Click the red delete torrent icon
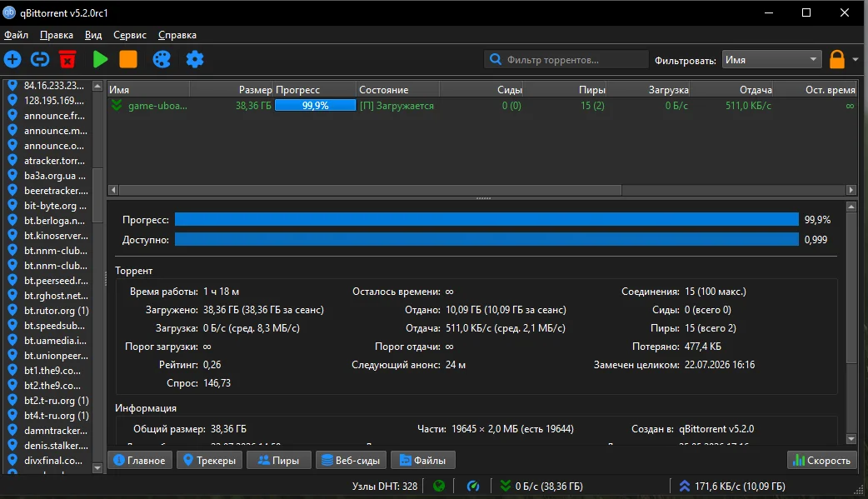868x499 pixels. click(x=67, y=59)
